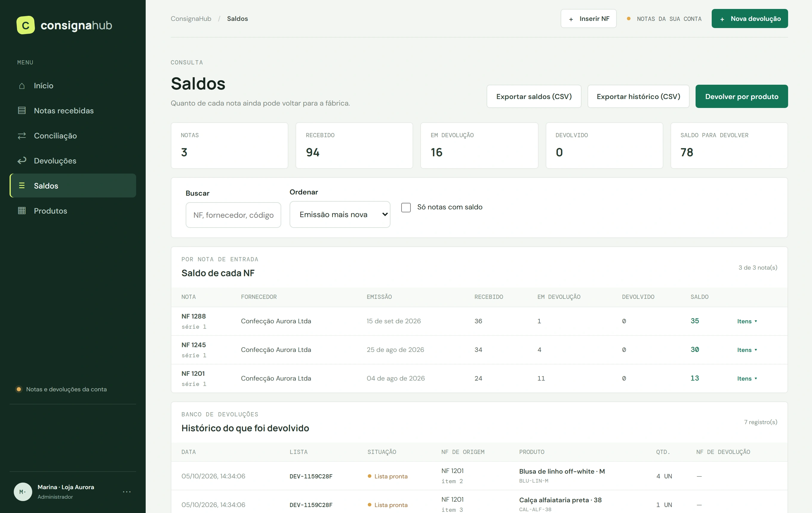Click Devolver por produto button
The image size is (812, 513).
tap(742, 97)
